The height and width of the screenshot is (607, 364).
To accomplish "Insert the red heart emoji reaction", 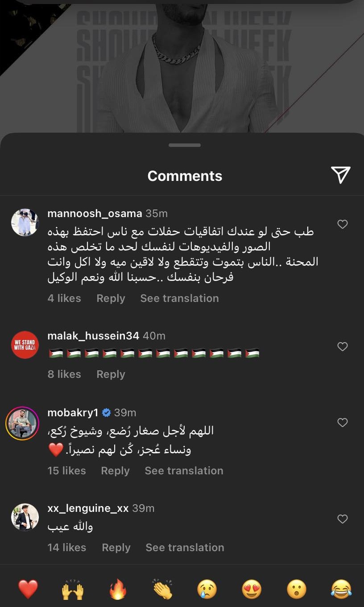I will pos(28,590).
